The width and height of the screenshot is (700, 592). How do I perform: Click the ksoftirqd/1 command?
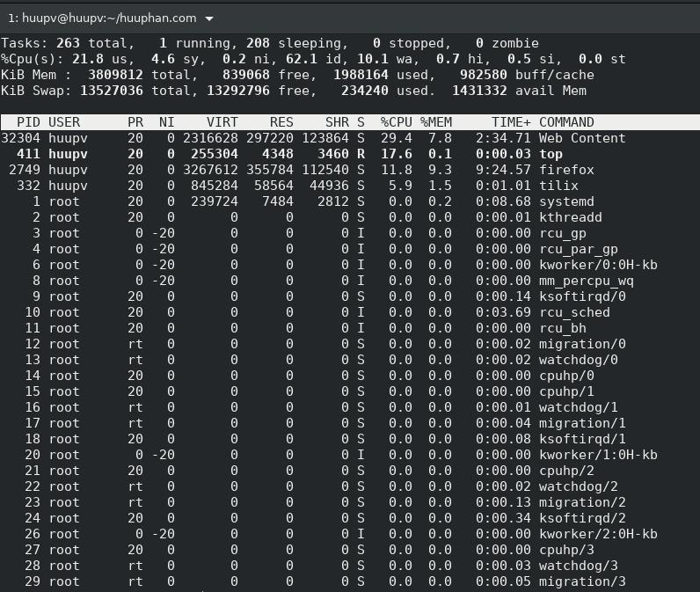582,439
